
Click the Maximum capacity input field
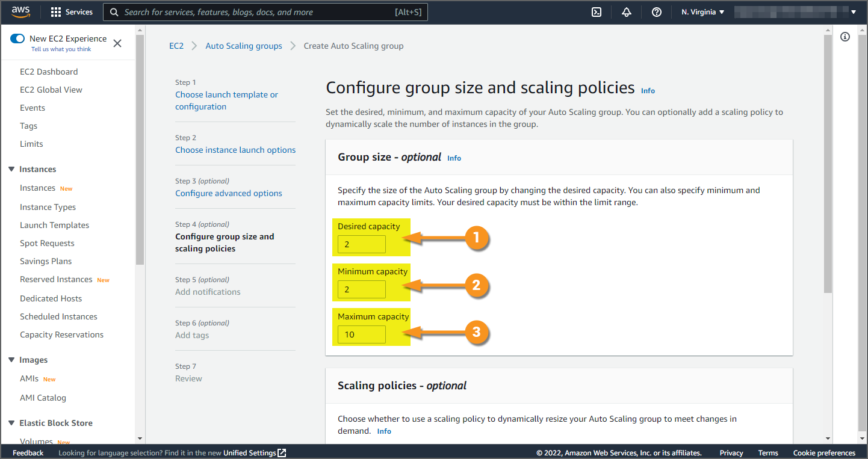coord(361,334)
